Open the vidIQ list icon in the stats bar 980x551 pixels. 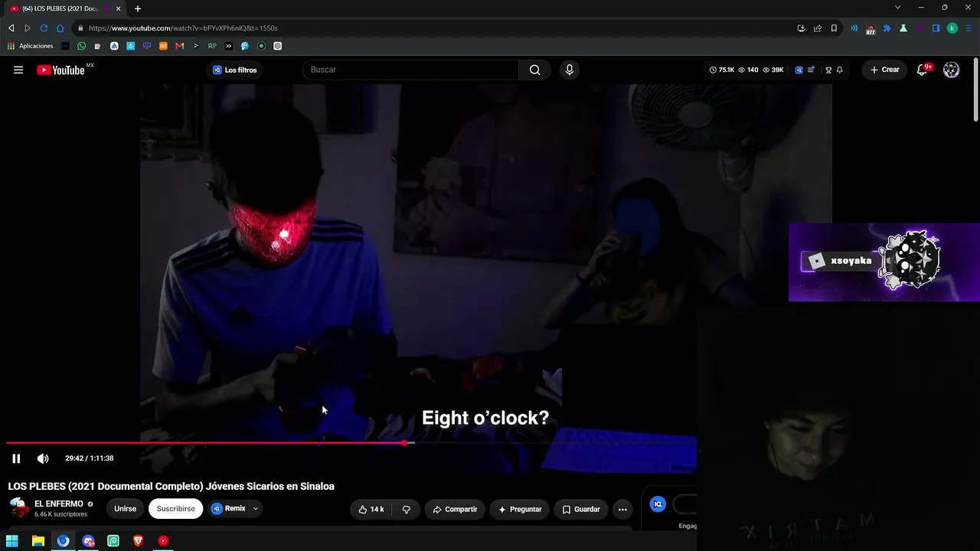tap(811, 70)
